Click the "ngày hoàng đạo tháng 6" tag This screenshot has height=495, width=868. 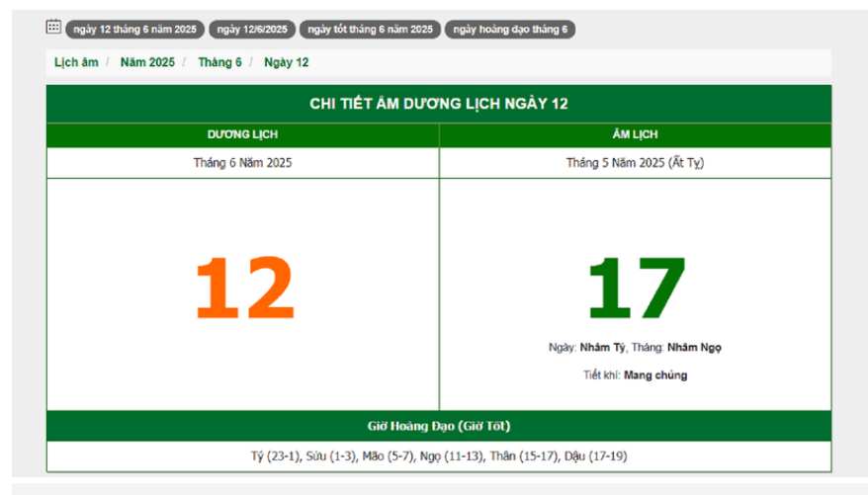coord(509,30)
